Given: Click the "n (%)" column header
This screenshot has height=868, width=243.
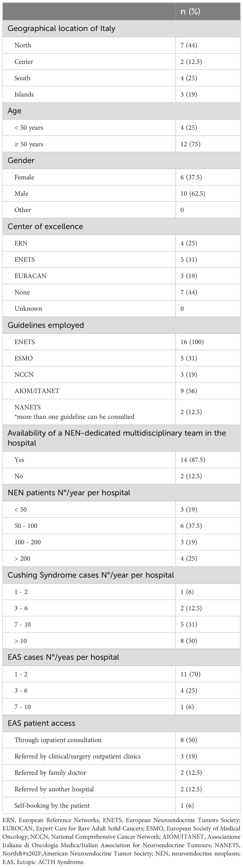Looking at the screenshot, I should 190,12.
